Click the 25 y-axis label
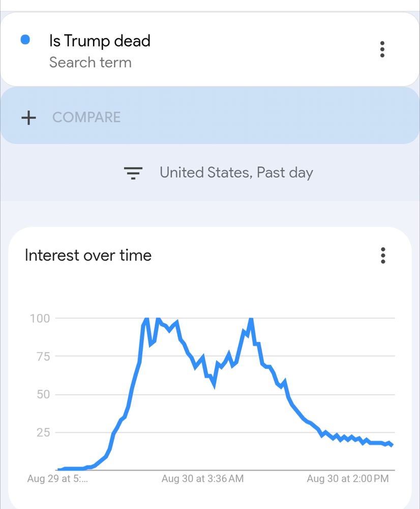Image resolution: width=420 pixels, height=509 pixels. coord(43,432)
